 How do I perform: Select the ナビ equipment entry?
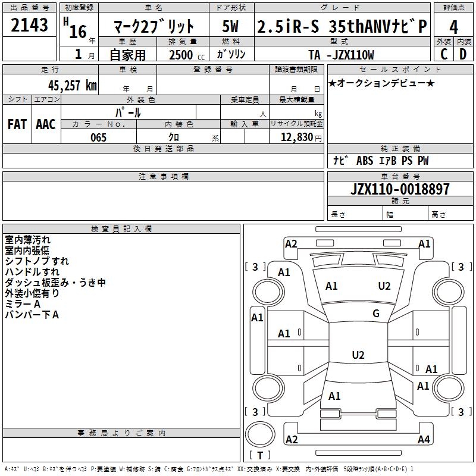click(x=340, y=160)
